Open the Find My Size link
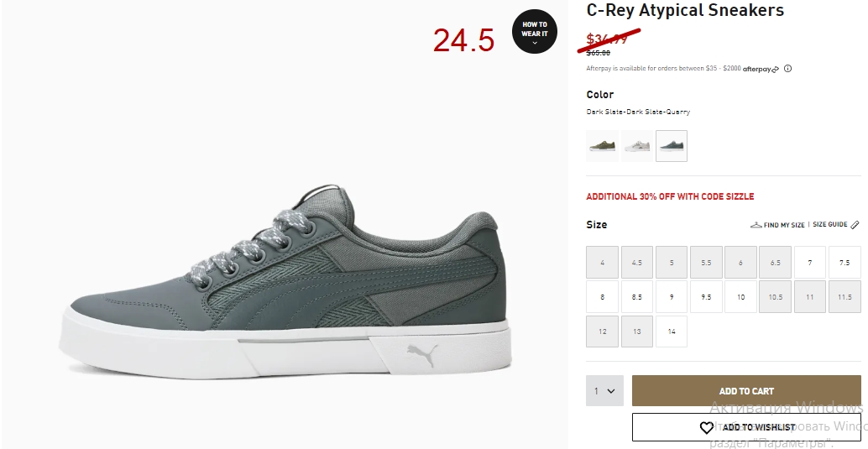 (x=784, y=225)
